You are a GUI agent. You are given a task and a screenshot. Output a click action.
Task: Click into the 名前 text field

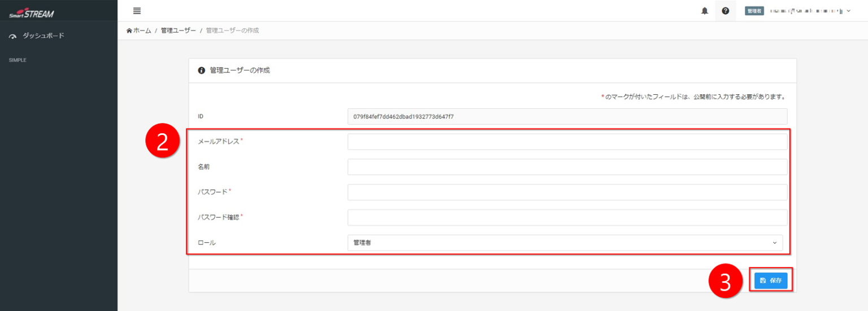coord(567,167)
